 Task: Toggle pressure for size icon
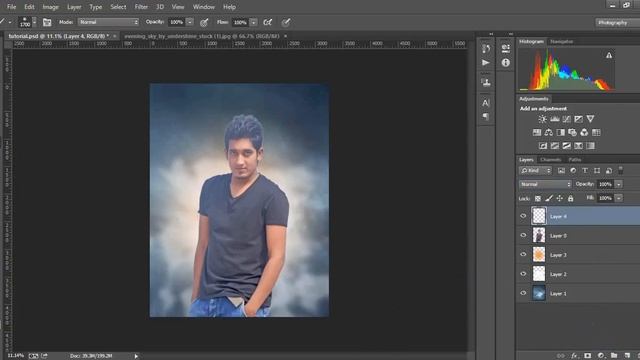(286, 22)
